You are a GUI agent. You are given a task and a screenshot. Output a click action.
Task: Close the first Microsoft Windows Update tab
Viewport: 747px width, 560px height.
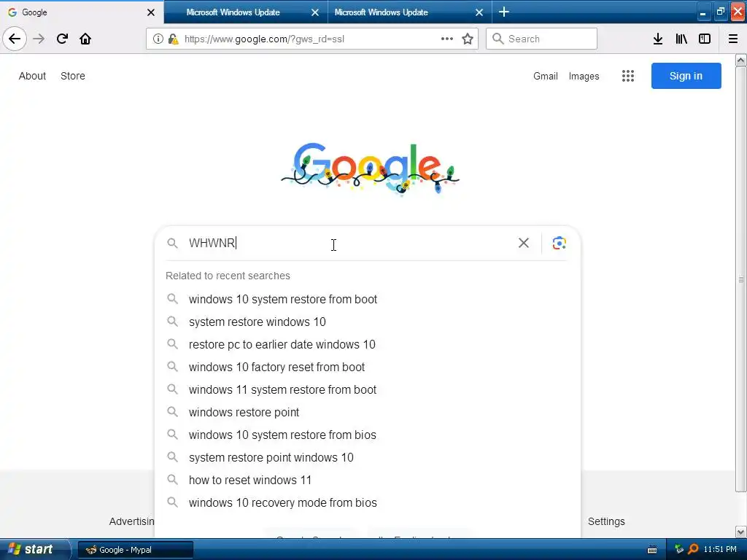(315, 12)
